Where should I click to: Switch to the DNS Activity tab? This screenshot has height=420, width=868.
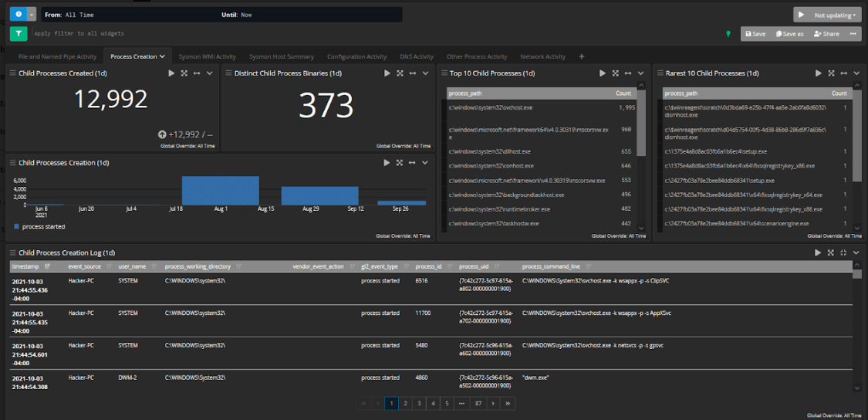point(416,56)
